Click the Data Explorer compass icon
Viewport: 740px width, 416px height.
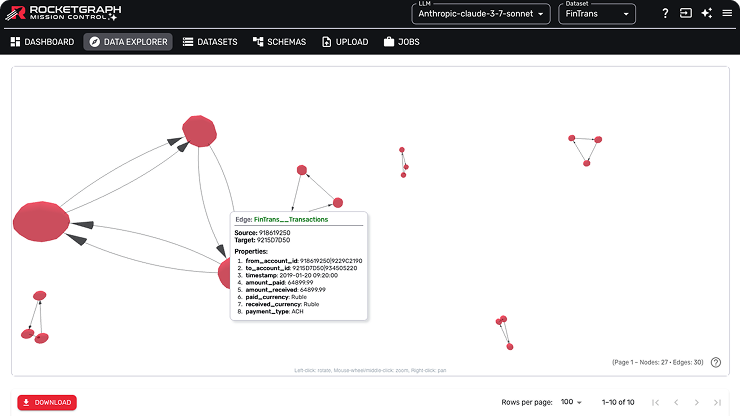[x=94, y=42]
